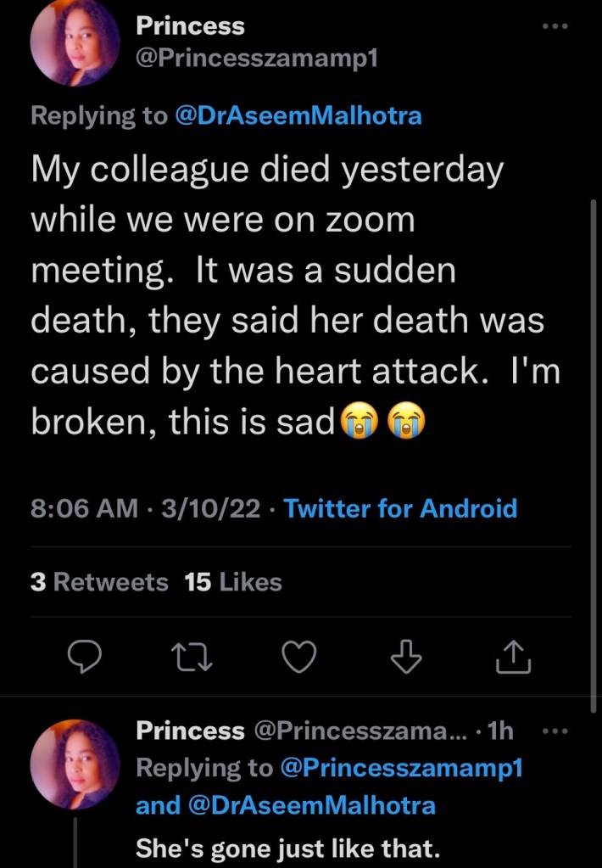View the 3 Retweets list
The image size is (602, 868).
click(x=99, y=582)
